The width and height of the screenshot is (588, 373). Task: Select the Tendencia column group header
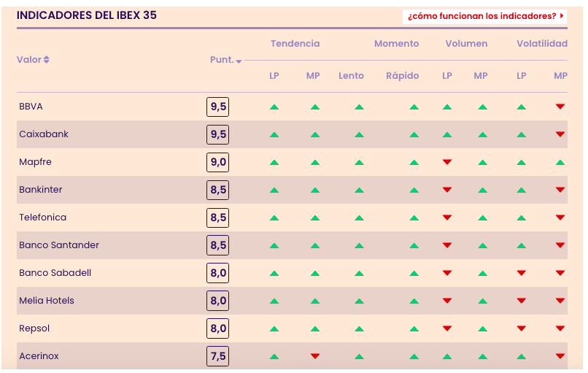(295, 44)
